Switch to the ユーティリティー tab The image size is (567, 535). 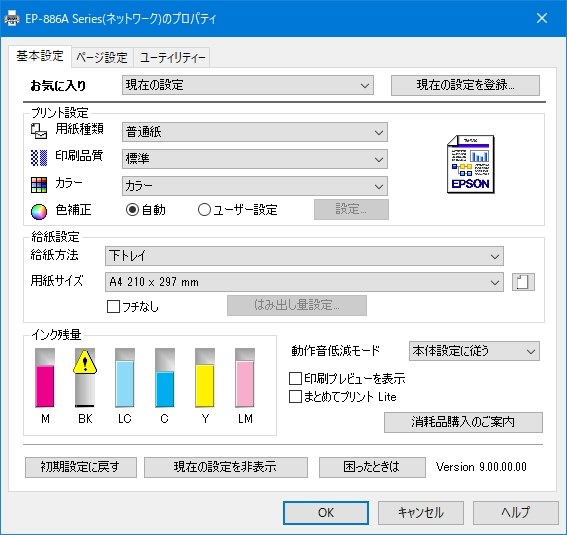point(172,57)
